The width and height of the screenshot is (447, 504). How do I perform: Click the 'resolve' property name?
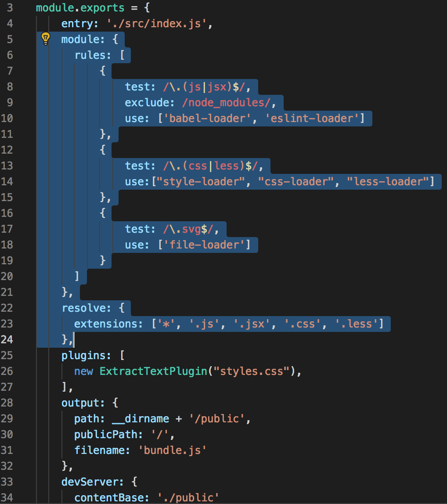[83, 308]
